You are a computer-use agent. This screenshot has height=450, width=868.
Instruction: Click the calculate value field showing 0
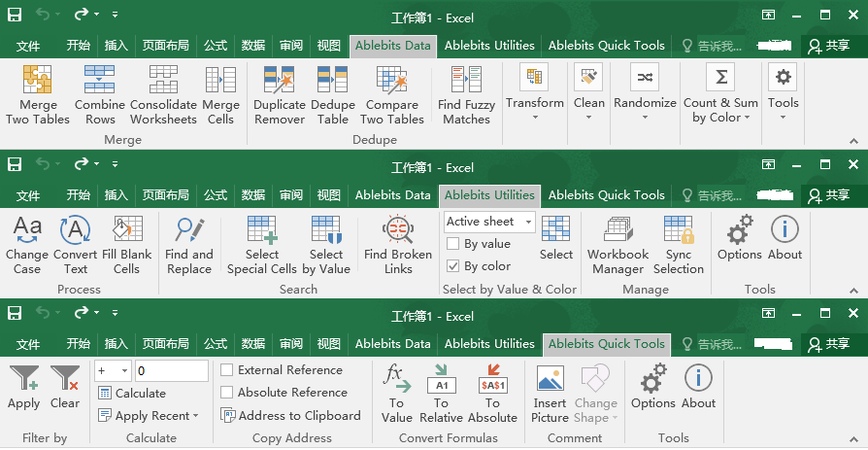(171, 370)
